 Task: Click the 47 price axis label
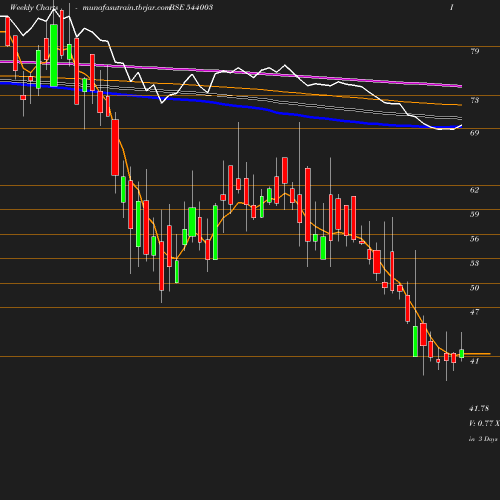[475, 312]
